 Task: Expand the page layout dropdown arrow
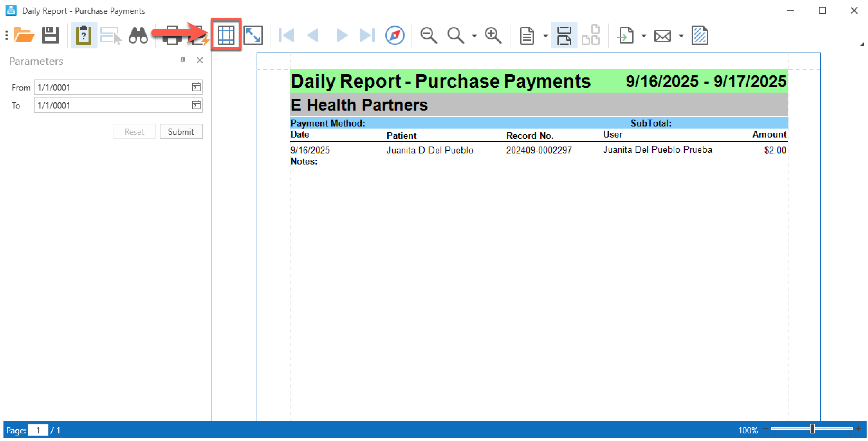click(x=545, y=36)
